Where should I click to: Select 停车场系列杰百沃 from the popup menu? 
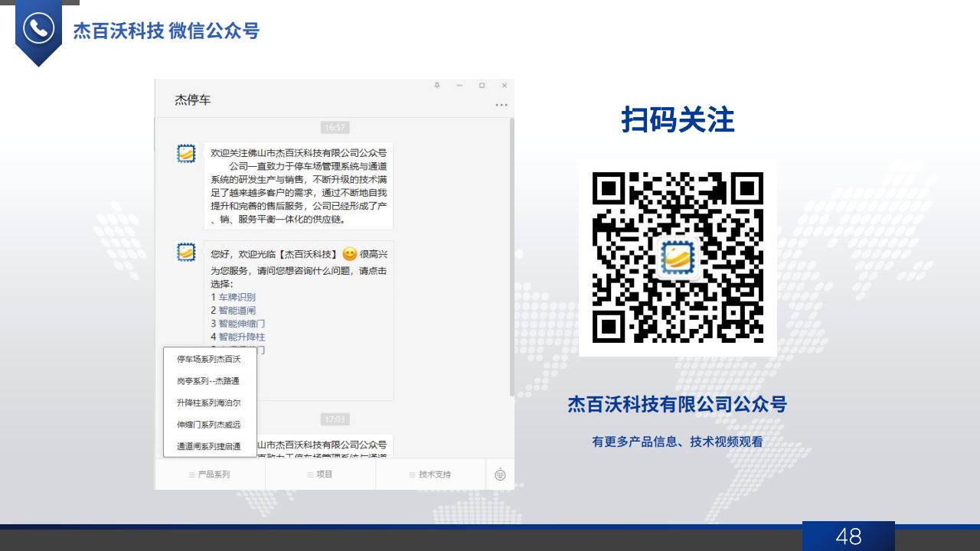coord(209,359)
